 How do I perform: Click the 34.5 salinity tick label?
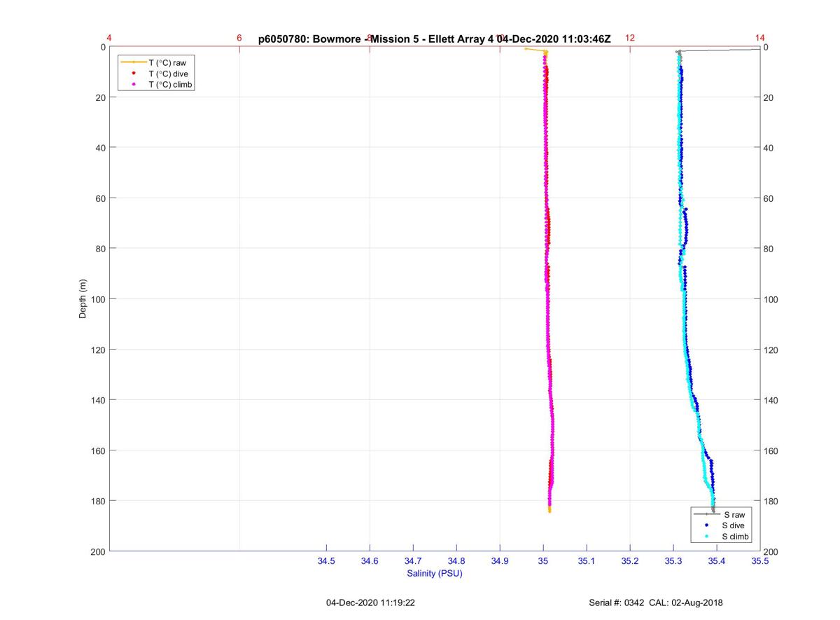(326, 562)
